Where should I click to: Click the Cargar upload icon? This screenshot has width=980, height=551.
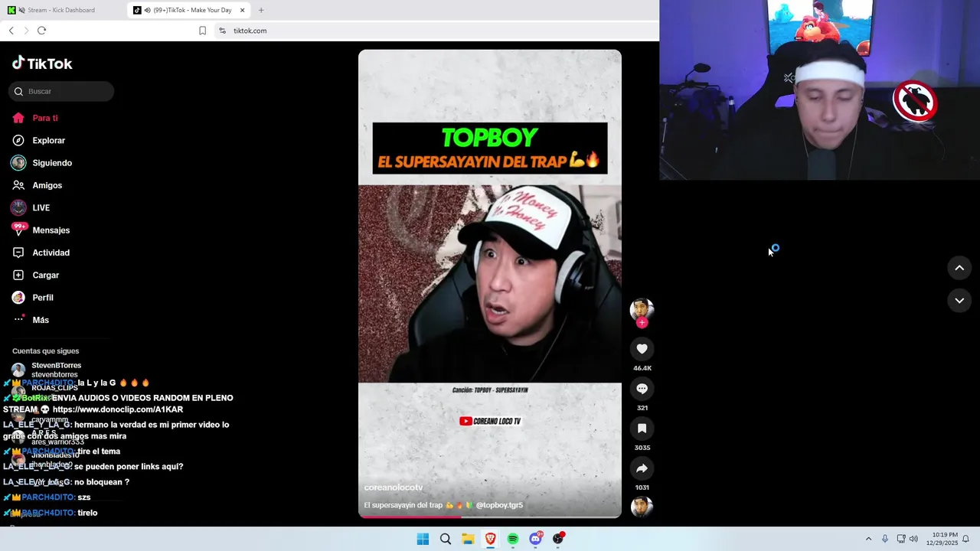[18, 275]
